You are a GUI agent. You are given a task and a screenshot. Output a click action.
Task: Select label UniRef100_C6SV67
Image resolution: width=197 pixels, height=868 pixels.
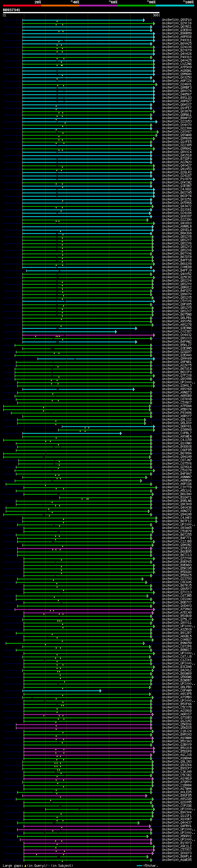(177, 132)
